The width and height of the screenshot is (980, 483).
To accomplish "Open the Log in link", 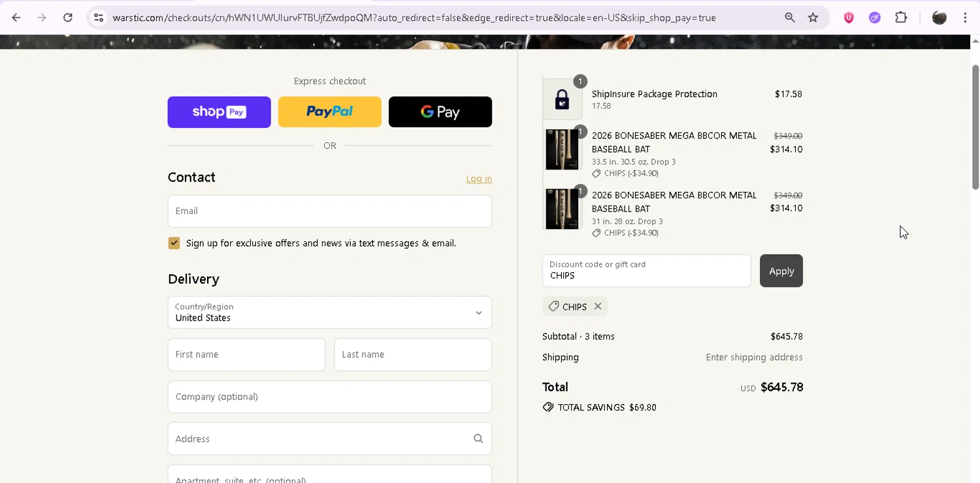I will click(x=479, y=179).
